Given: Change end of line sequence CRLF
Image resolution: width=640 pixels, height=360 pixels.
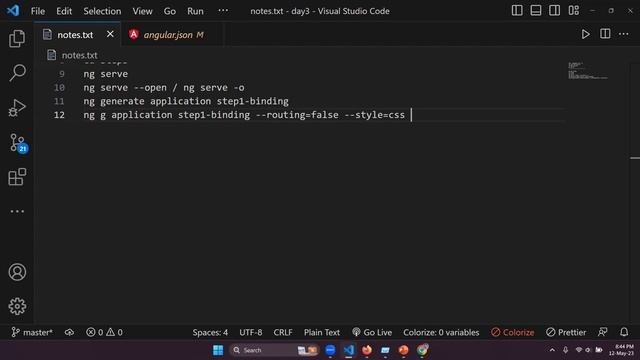Looking at the screenshot, I should coord(283,332).
